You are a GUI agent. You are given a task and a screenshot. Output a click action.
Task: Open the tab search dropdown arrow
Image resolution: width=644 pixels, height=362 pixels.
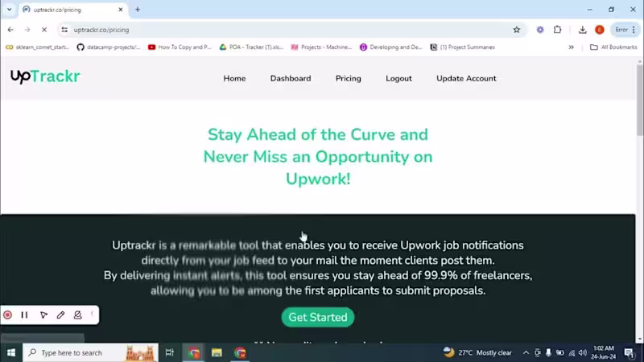(x=9, y=10)
